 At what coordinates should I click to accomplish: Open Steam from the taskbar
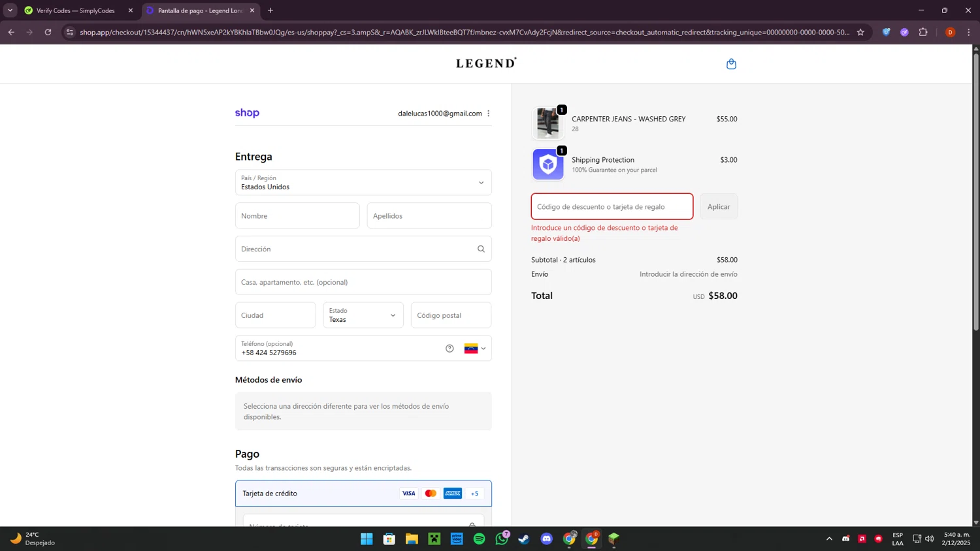pos(524,539)
